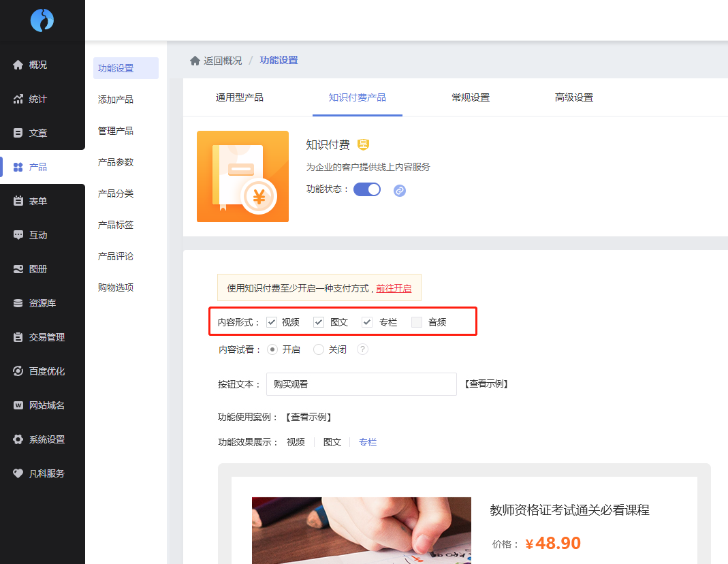Show the 图文 effect preview

tap(332, 442)
